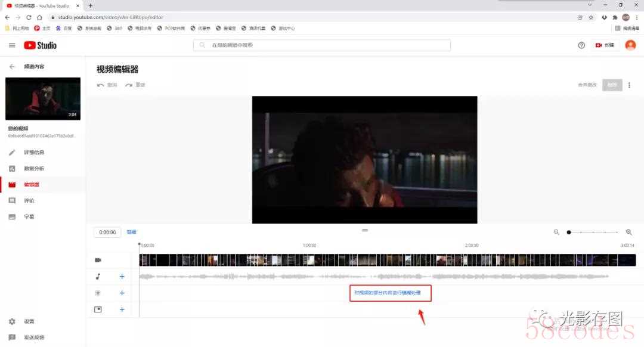Click the 2:00:00 timeline ruler mark
Screen dimensions: 644x347
click(472, 245)
